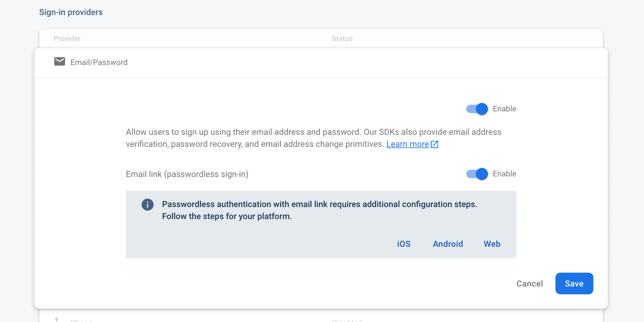
Task: Toggle the Email link passwordless sign-in switch
Action: coord(477,174)
